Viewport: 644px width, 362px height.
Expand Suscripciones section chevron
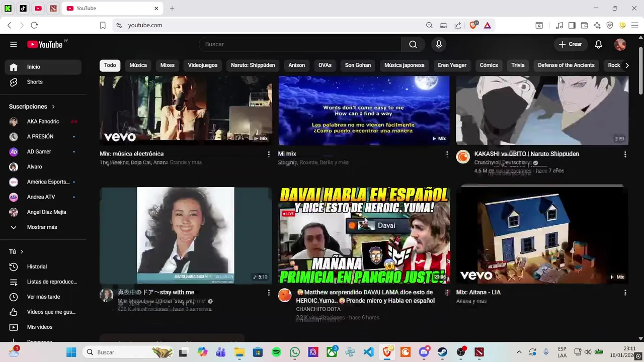[53, 107]
